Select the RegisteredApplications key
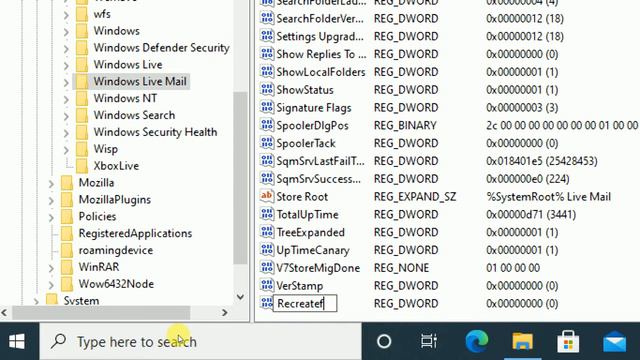The width and height of the screenshot is (640, 360). click(x=135, y=233)
